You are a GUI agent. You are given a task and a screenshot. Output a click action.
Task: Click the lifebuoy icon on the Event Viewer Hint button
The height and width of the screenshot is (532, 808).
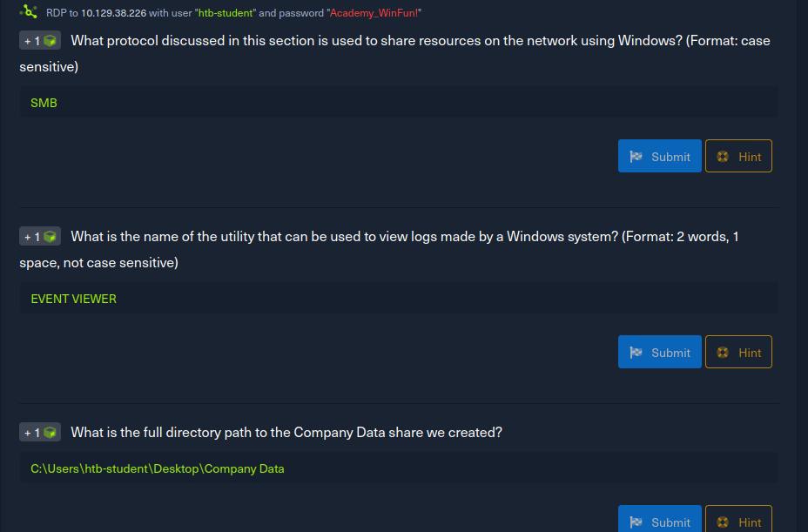point(723,352)
